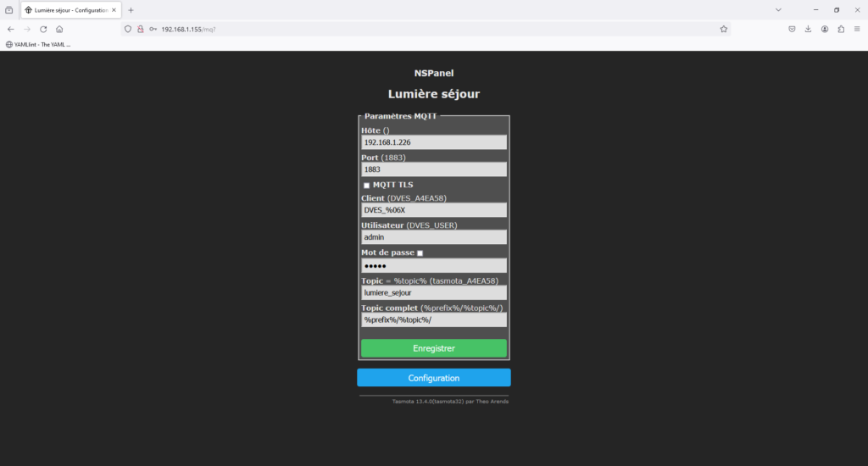
Task: Open the Firefox account icon
Action: coord(825,30)
